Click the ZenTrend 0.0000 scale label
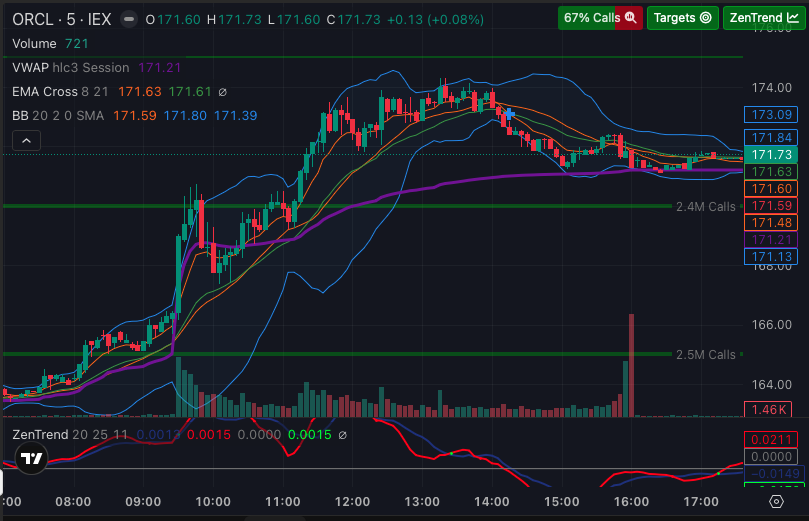Viewport: 809px width, 521px height. (771, 457)
